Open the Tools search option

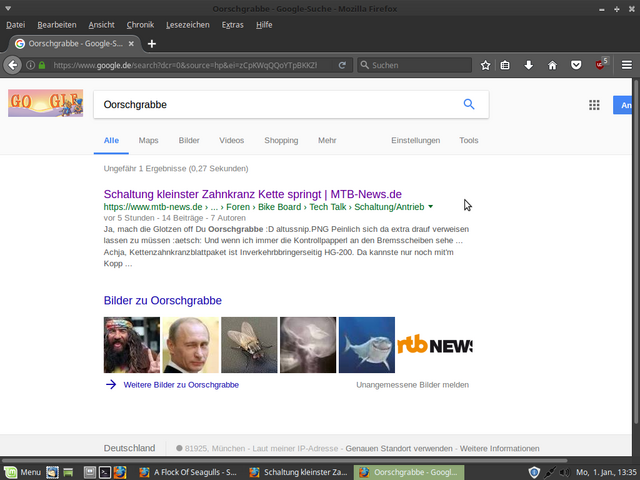pyautogui.click(x=469, y=140)
